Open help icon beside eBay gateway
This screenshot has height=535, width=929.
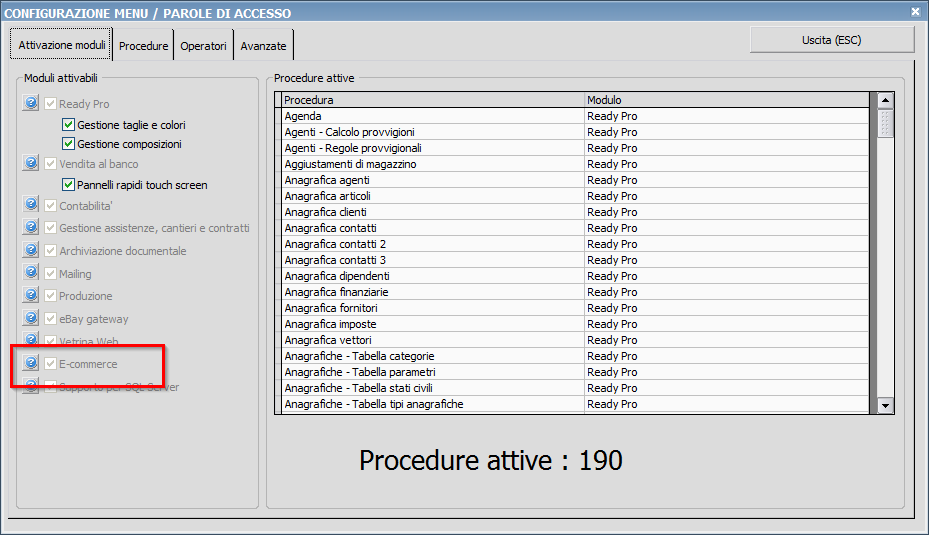coord(31,318)
